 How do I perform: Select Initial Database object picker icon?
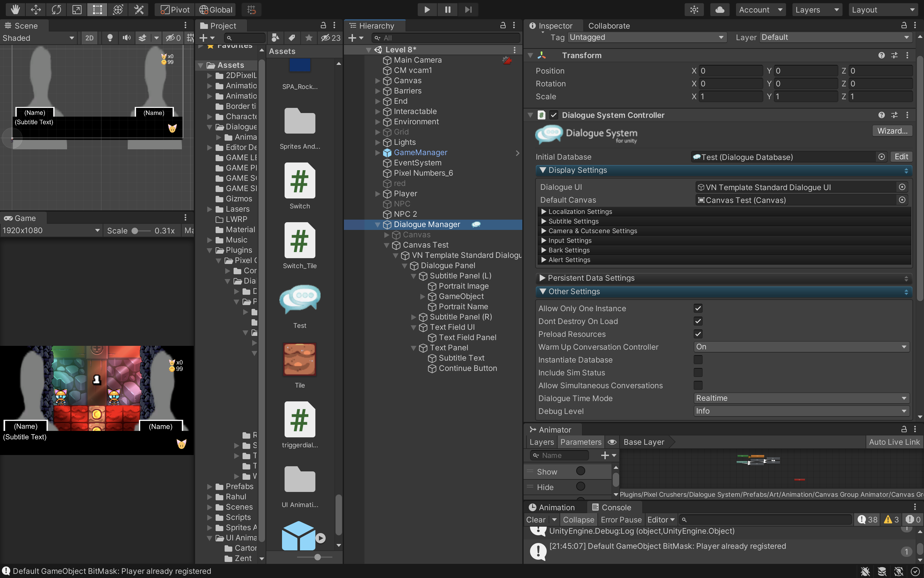click(x=881, y=157)
